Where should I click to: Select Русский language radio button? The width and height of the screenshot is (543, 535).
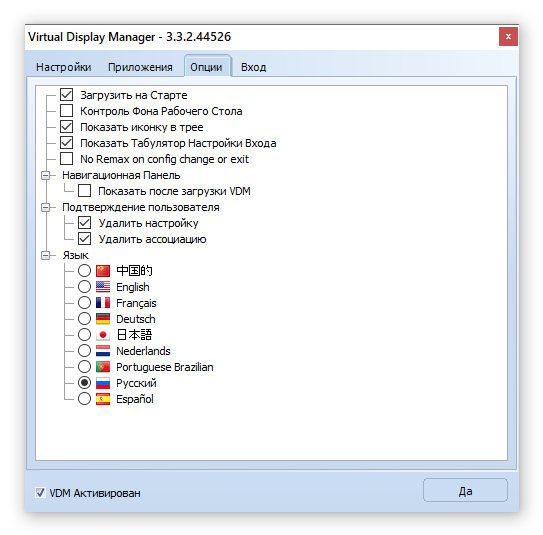pos(84,383)
